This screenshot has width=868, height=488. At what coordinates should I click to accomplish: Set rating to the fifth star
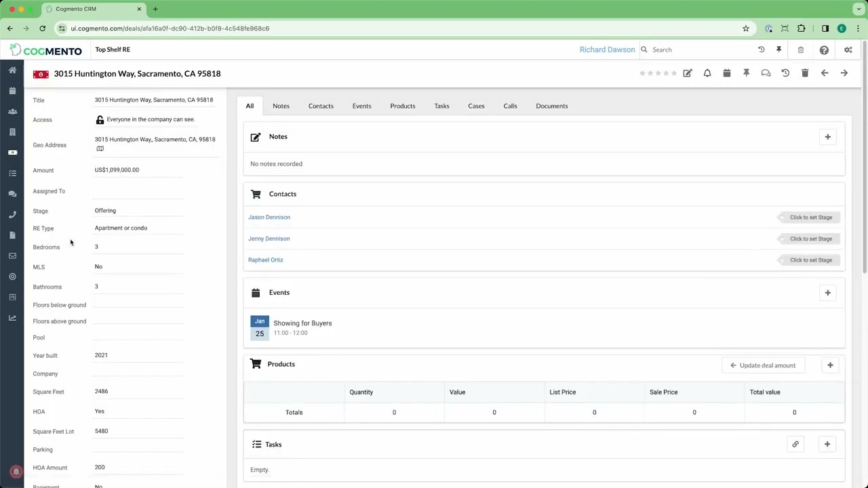point(674,73)
